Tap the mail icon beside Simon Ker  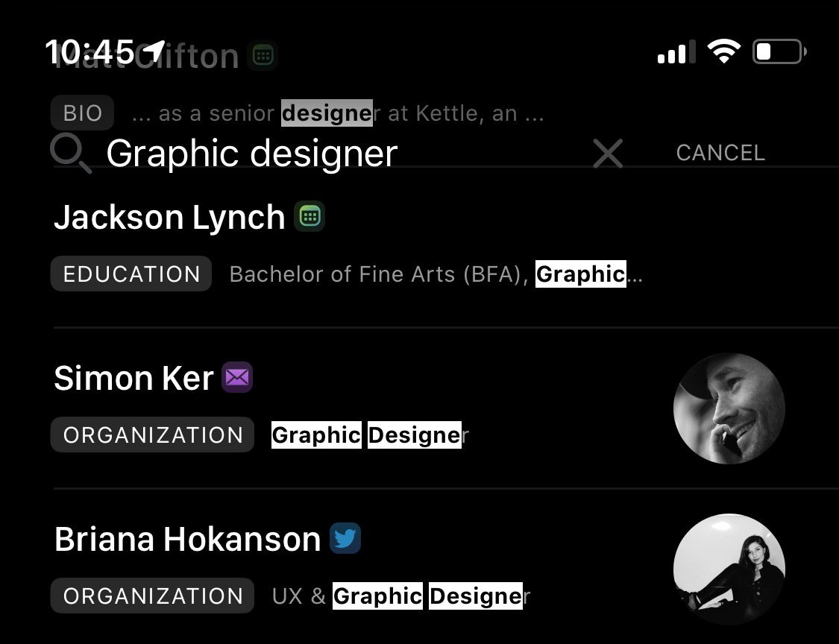tap(237, 378)
